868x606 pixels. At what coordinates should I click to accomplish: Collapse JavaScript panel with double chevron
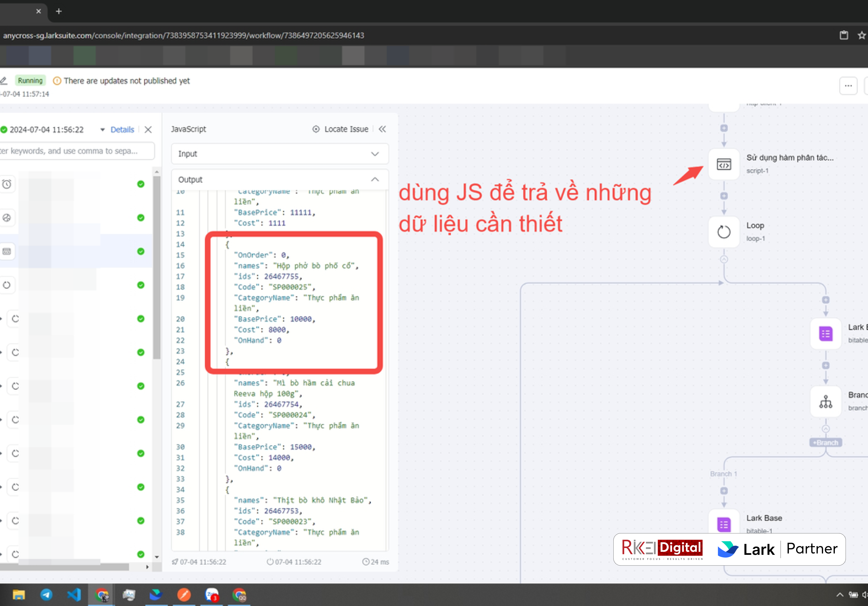pos(382,129)
